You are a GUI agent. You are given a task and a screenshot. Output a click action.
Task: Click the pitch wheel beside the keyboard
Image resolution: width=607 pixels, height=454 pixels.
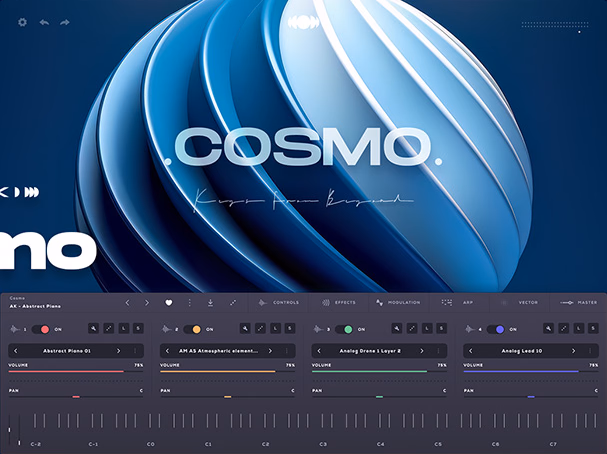coord(9,430)
